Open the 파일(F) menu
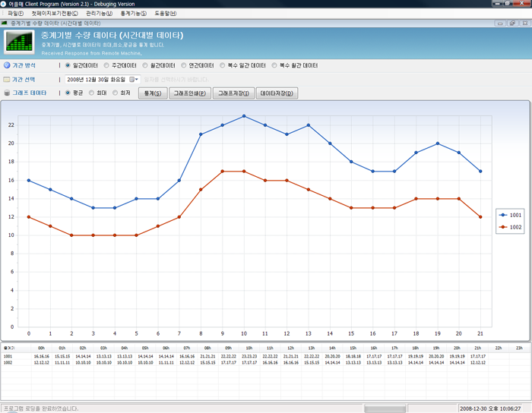Viewport: 532px width, 413px height. [16, 13]
